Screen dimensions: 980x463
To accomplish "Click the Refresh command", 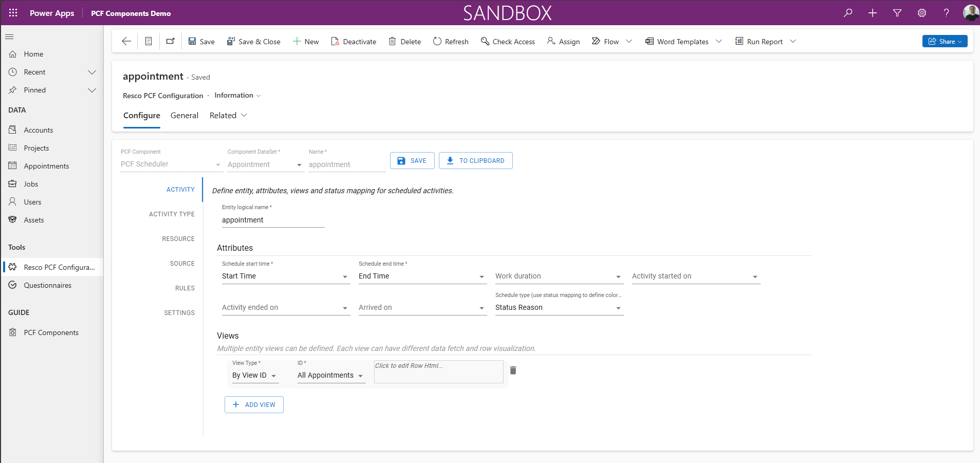I will (451, 42).
